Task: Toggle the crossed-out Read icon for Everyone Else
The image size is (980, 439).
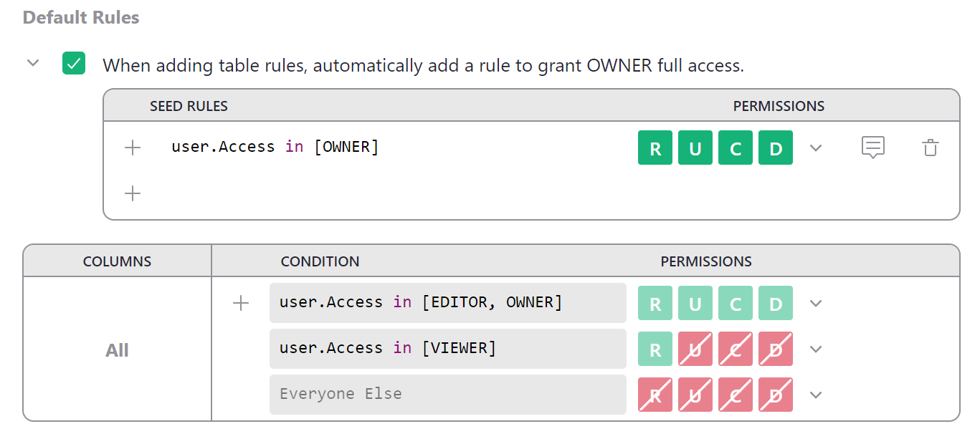Action: pos(655,395)
